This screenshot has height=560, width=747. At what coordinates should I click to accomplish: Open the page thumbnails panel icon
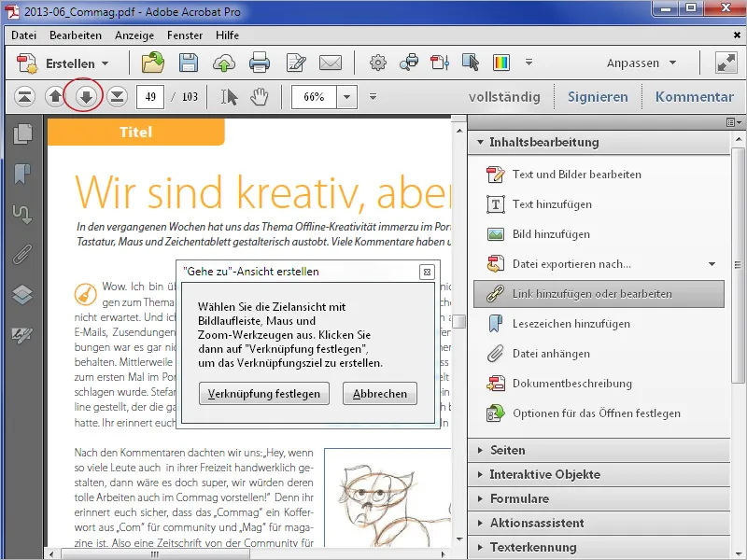pos(22,133)
